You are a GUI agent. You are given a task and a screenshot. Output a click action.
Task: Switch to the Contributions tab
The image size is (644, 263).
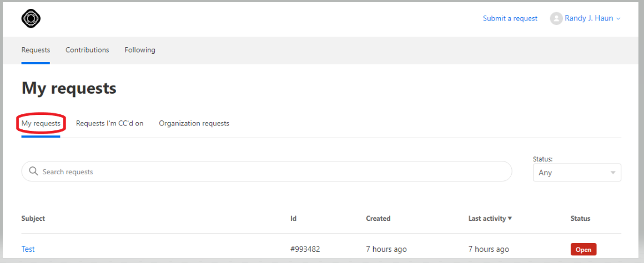pyautogui.click(x=88, y=50)
